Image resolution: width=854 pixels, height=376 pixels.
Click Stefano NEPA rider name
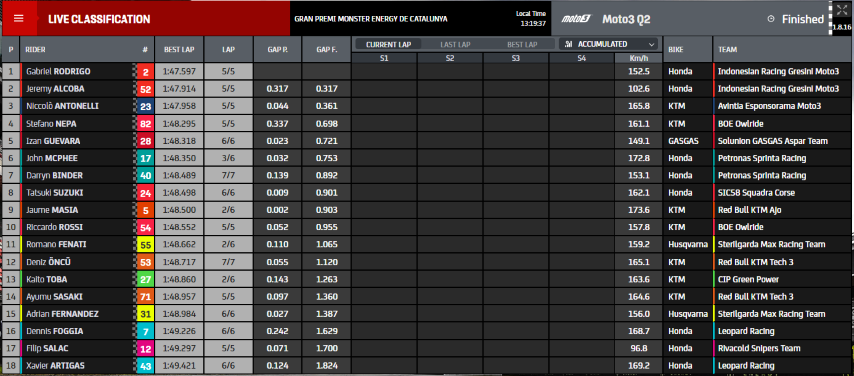pos(51,124)
